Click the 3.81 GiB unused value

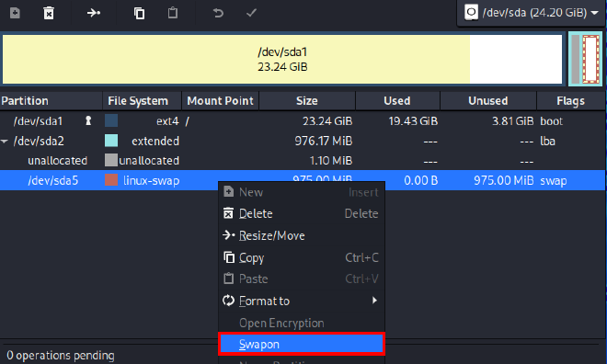click(x=512, y=121)
